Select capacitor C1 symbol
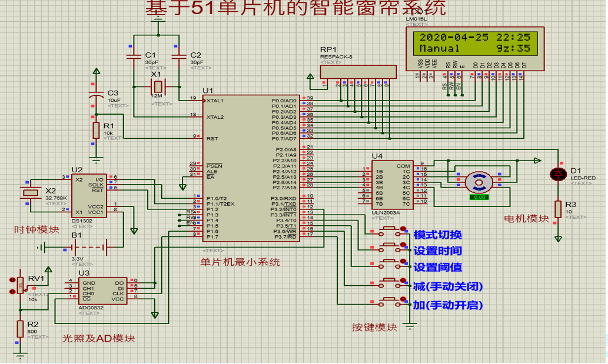This screenshot has height=364, width=608. pos(134,57)
